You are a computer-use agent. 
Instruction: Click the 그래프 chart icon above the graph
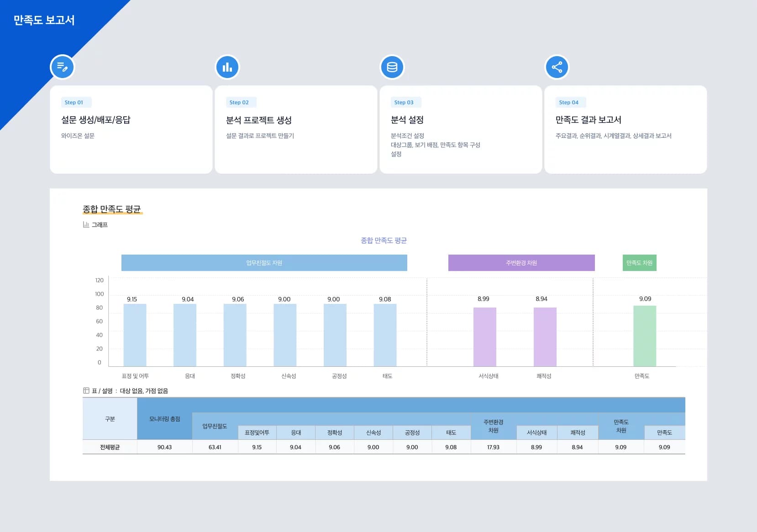pos(85,224)
